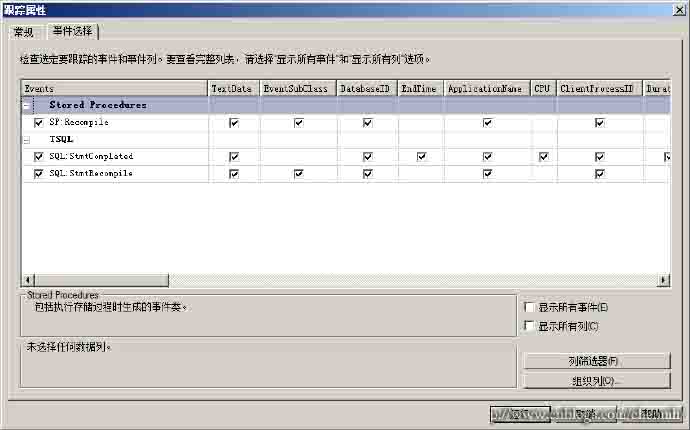Screen dimensions: 690x430
Task: Select the SQL:StmtRecompile event name
Action: [91, 173]
